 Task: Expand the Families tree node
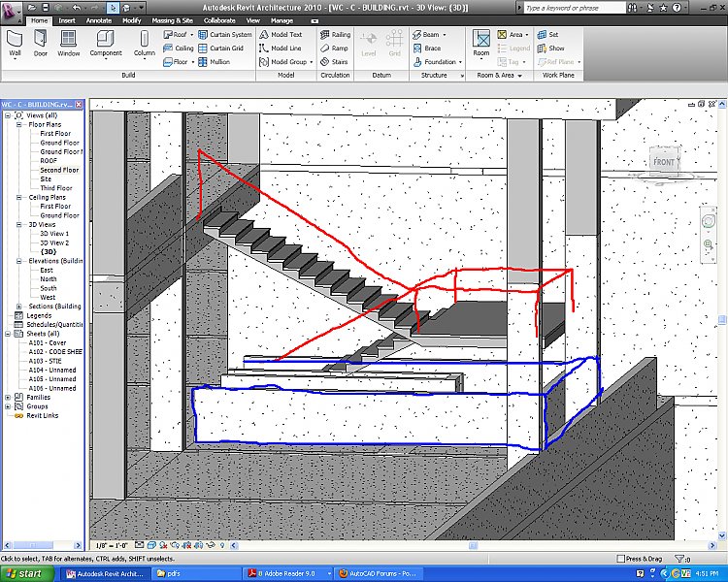click(x=8, y=398)
